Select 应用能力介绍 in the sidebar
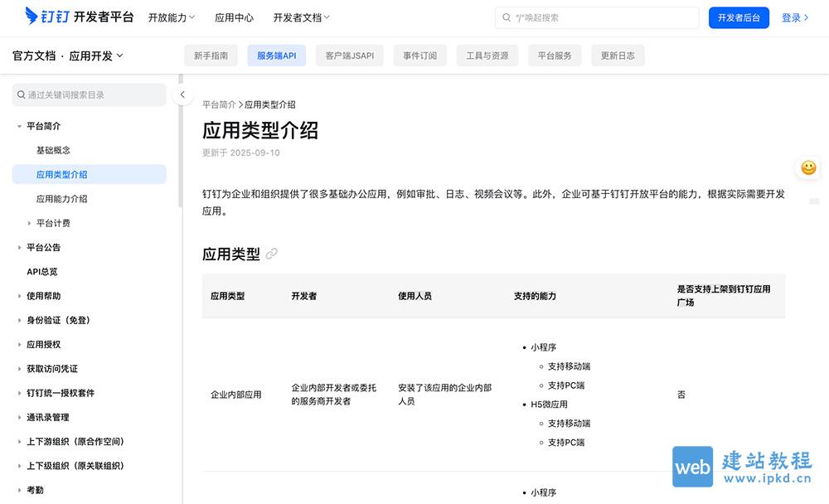829x504 pixels. (x=62, y=199)
